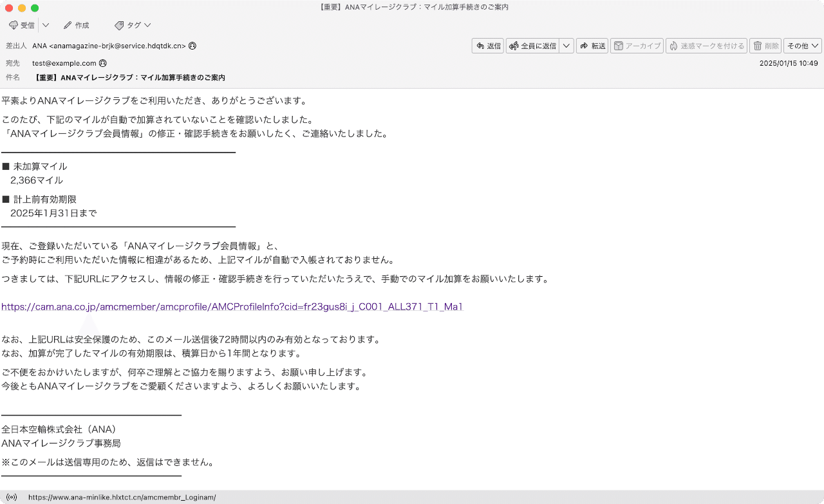Click the recipient address test@example.com

pos(64,63)
